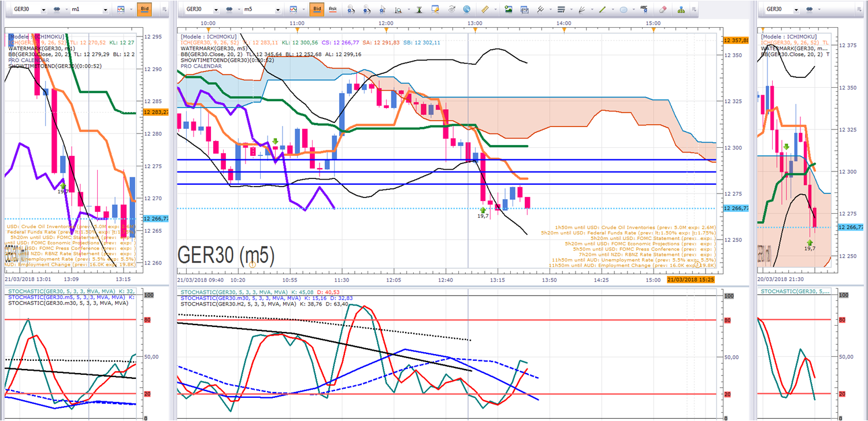Click the landscape picture icon
868x421 pixels.
tap(509, 10)
